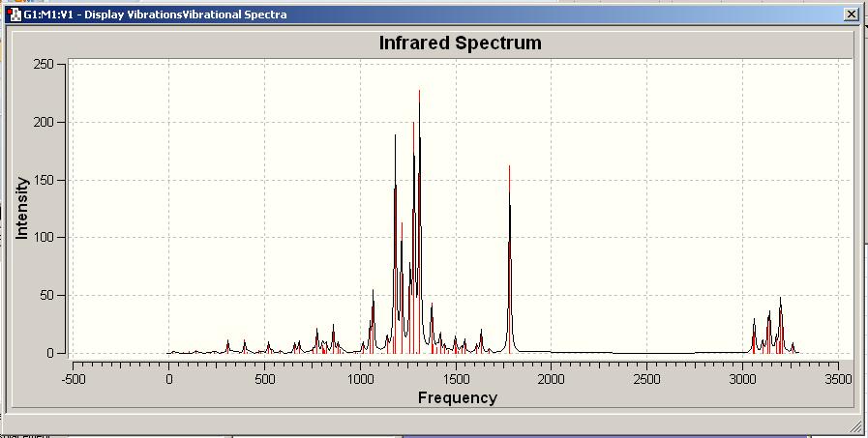Close the Vibrational Spectra window
The height and width of the screenshot is (438, 868).
pyautogui.click(x=852, y=15)
